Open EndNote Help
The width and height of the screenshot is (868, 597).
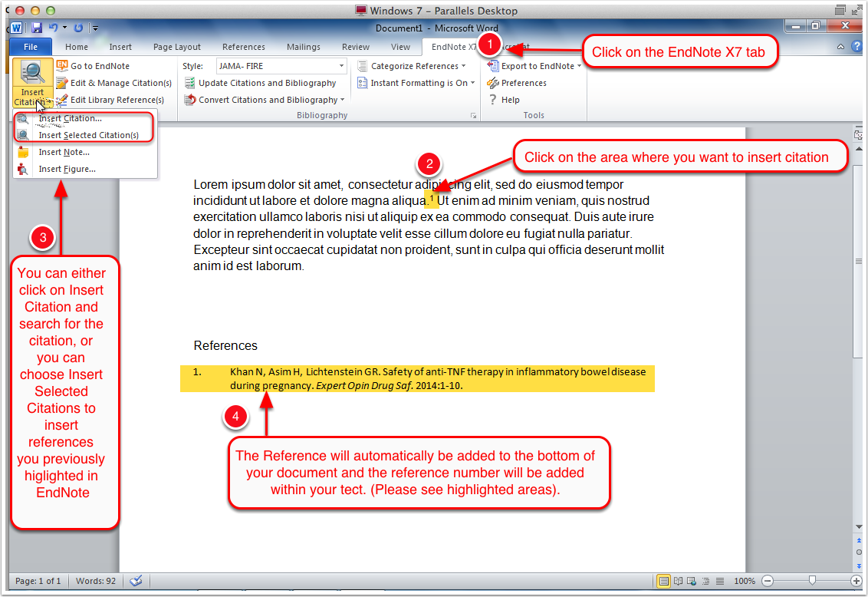[511, 100]
